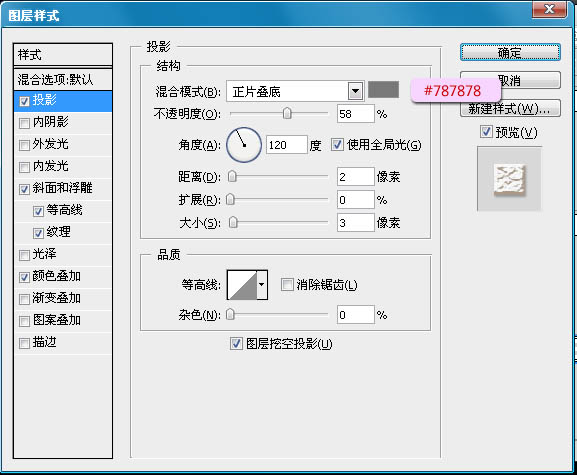Uncheck 图层挖空投影 option
577x475 pixels.
coord(236,344)
